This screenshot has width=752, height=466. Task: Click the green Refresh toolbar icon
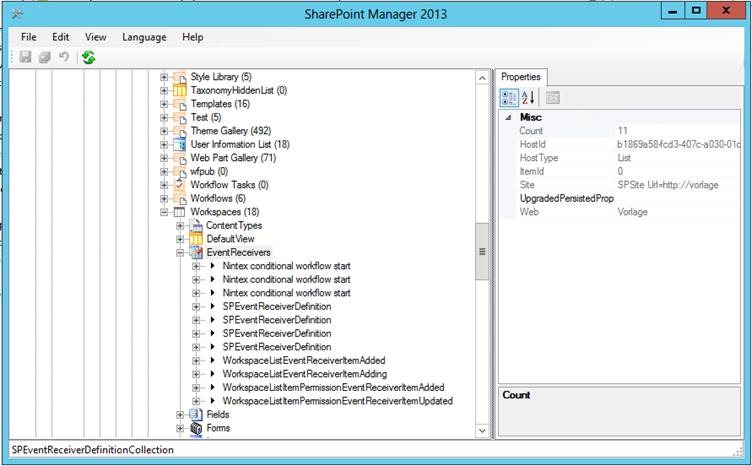(x=88, y=57)
